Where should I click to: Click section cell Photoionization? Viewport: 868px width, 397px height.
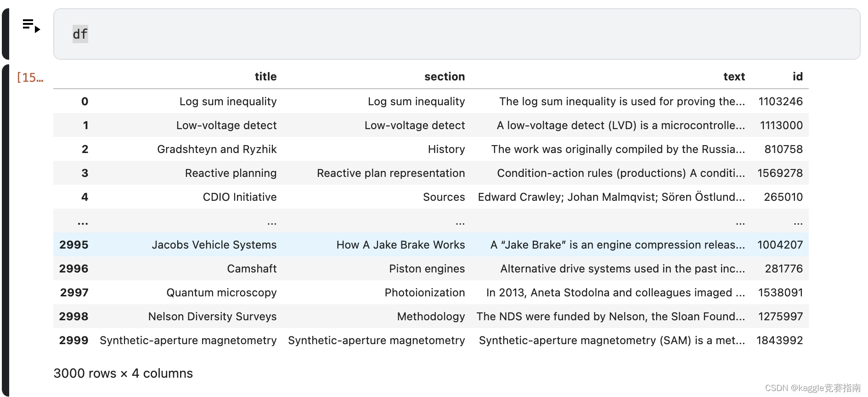tap(425, 293)
